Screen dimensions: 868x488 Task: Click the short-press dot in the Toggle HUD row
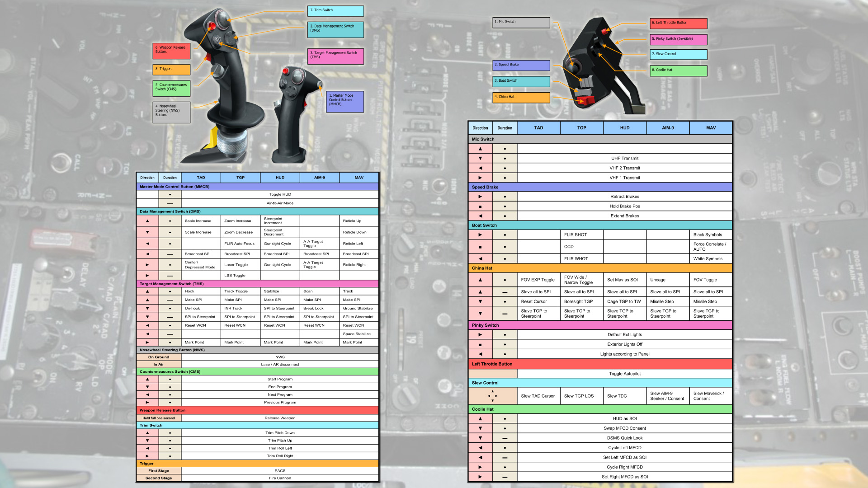click(x=170, y=195)
